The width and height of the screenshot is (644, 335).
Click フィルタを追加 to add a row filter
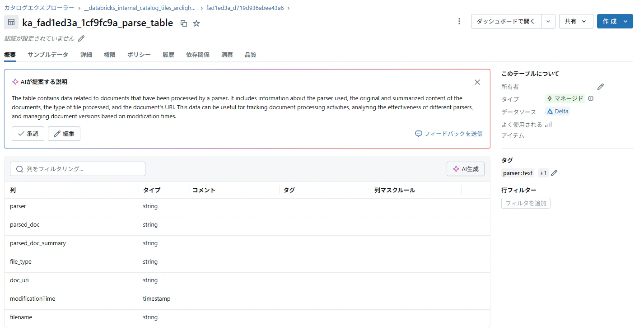[x=526, y=203]
